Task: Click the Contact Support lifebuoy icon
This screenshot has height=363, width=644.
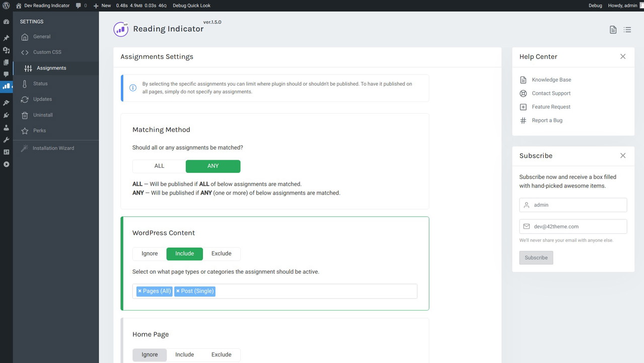Action: pyautogui.click(x=523, y=93)
